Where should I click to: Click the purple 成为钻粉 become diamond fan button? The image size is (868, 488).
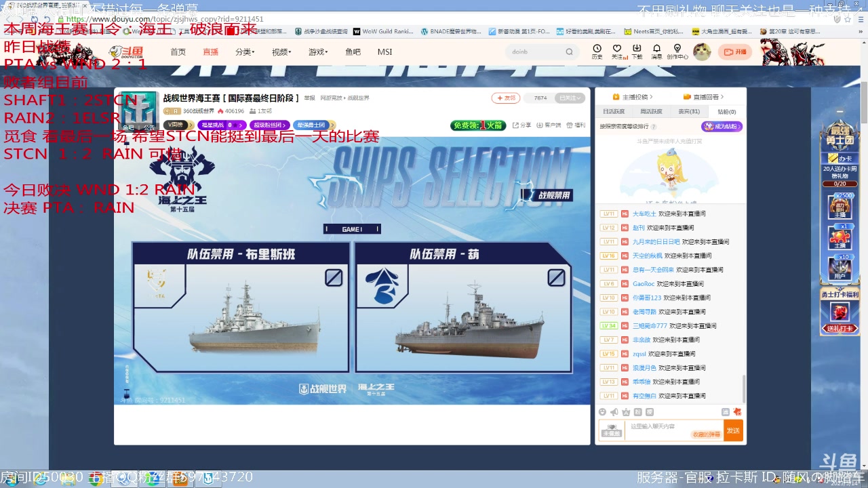tap(722, 127)
